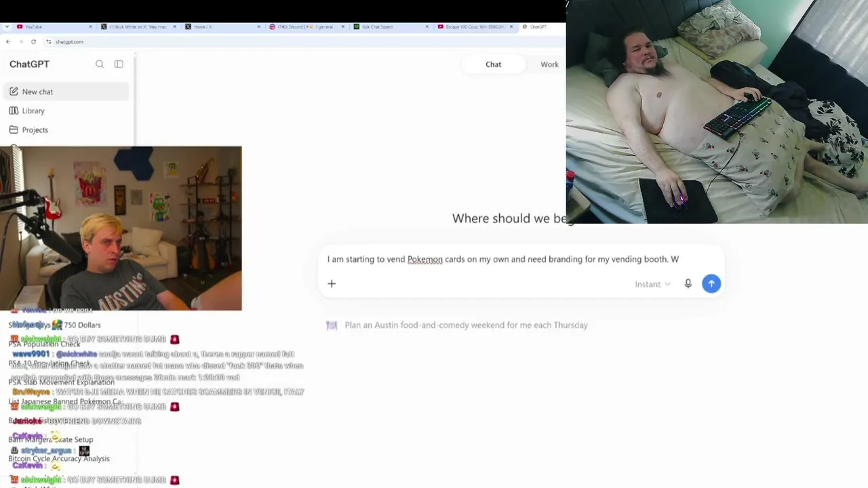Image resolution: width=868 pixels, height=488 pixels.
Task: Collapse the ChatGPT sidebar with the panel icon
Action: (119, 64)
